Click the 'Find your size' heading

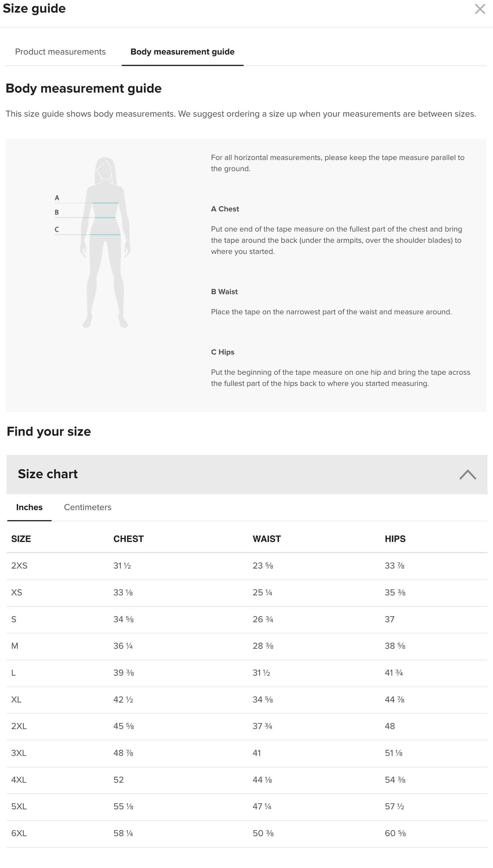click(x=49, y=431)
